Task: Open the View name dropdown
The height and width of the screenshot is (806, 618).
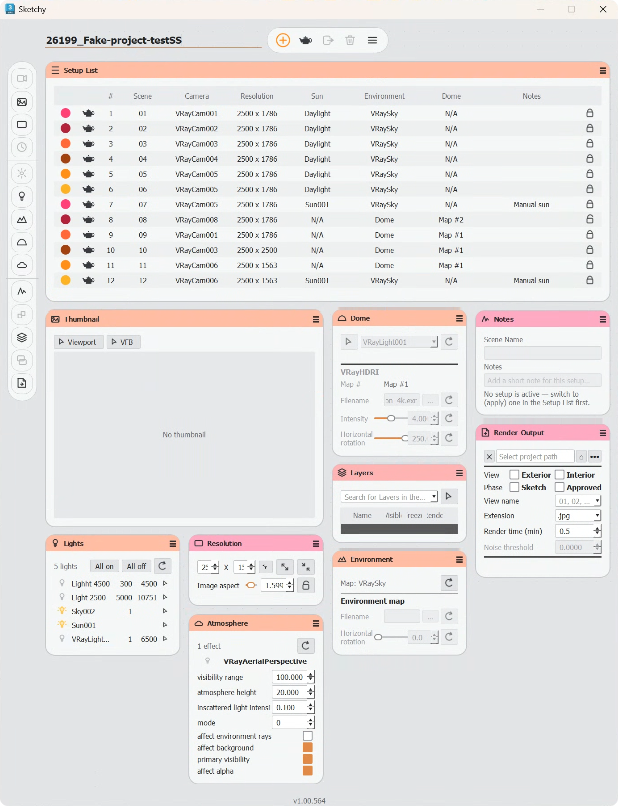Action: [578, 501]
